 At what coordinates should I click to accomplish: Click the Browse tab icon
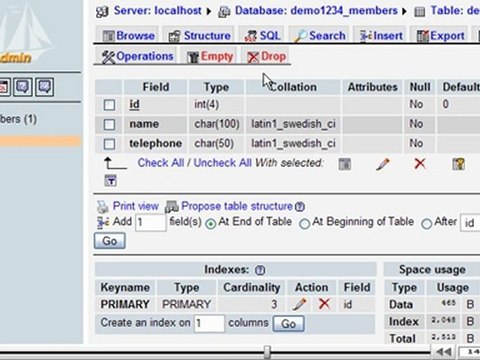pos(108,36)
